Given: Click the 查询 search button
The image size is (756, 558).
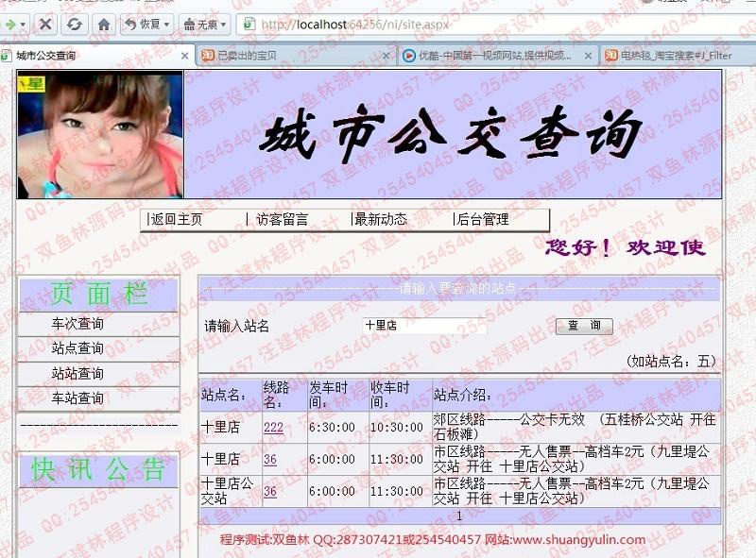Looking at the screenshot, I should pos(584,326).
